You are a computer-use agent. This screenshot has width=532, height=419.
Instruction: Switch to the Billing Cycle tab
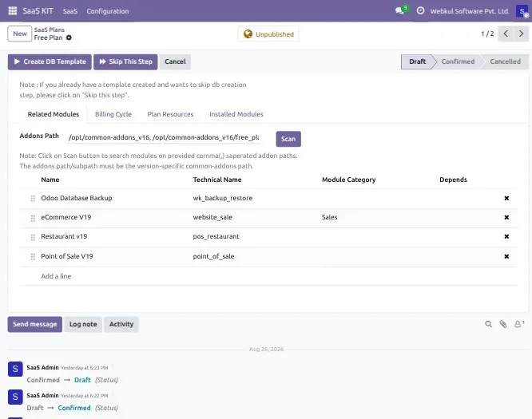113,114
